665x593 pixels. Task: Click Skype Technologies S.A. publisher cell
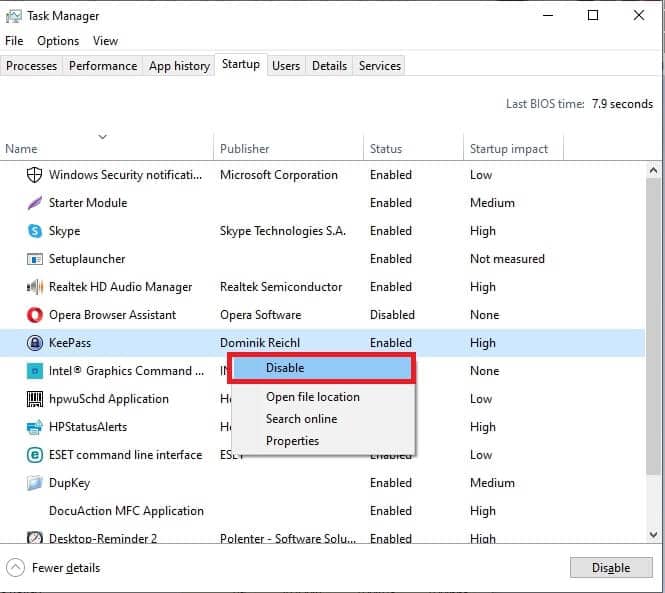(x=283, y=231)
